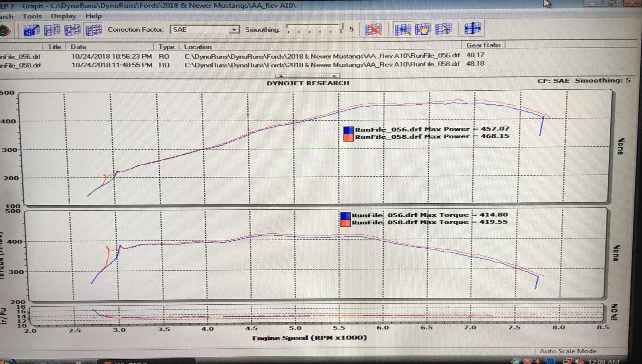642x364 pixels.
Task: Open the Tools menu
Action: (x=32, y=16)
